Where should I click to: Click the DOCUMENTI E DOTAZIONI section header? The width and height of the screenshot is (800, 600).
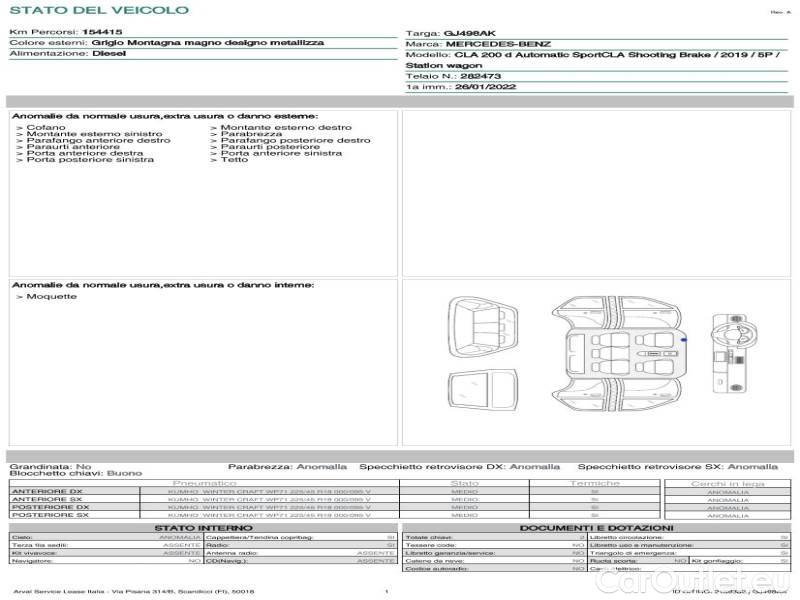(596, 527)
